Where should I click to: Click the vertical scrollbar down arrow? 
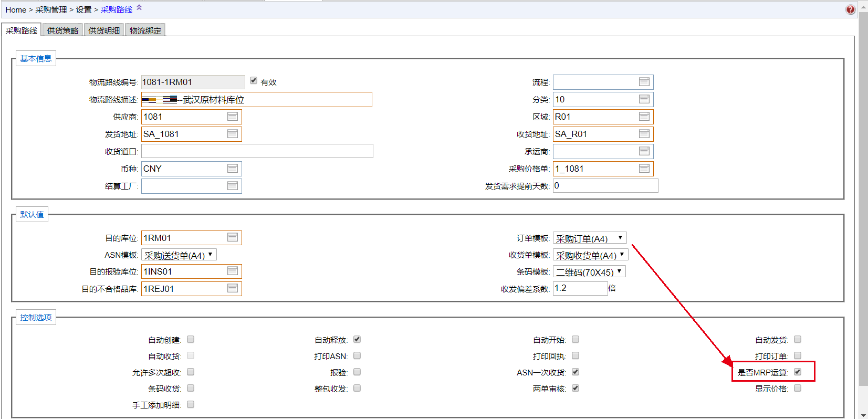863,415
